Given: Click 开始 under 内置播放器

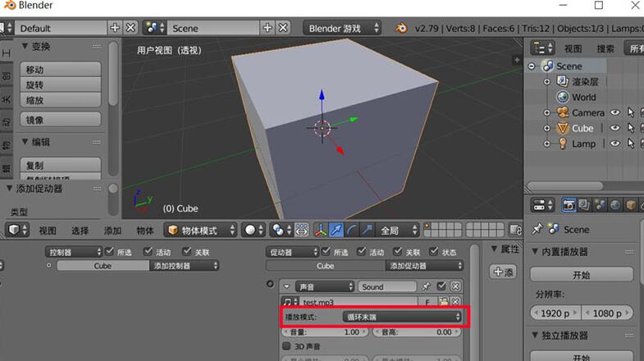Looking at the screenshot, I should (582, 275).
